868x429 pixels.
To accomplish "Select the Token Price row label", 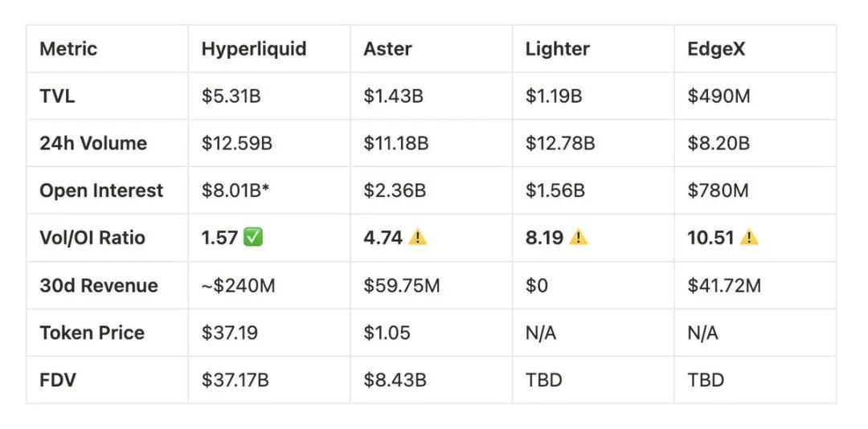I will 92,333.
